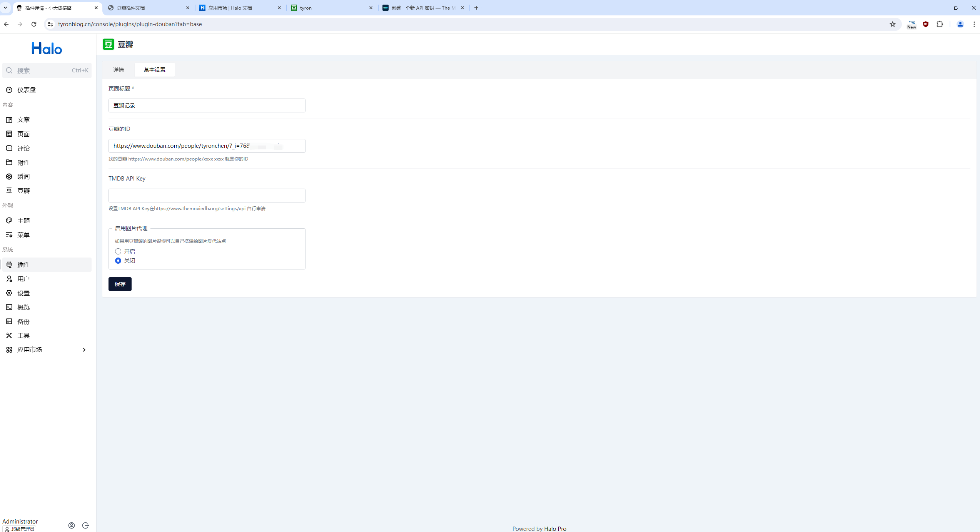Screen dimensions: 980x532
Task: Click the 页面 pages icon
Action: (x=9, y=134)
